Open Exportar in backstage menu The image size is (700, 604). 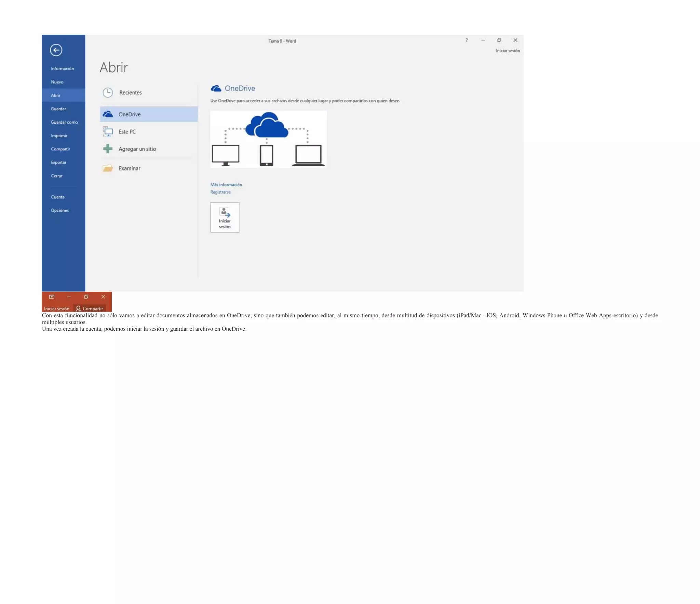[58, 163]
